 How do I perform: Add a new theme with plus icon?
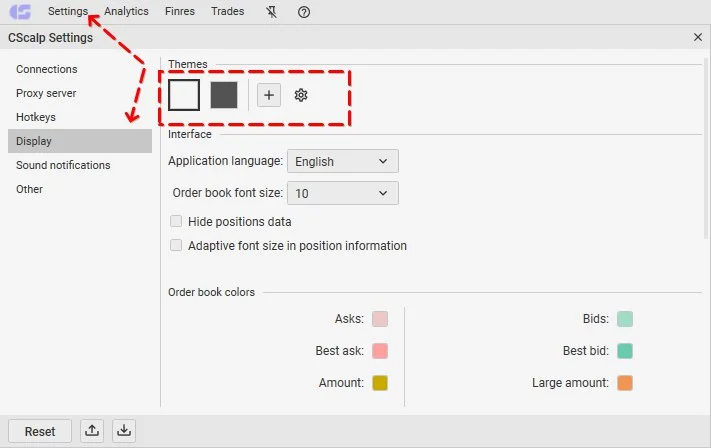[x=269, y=95]
